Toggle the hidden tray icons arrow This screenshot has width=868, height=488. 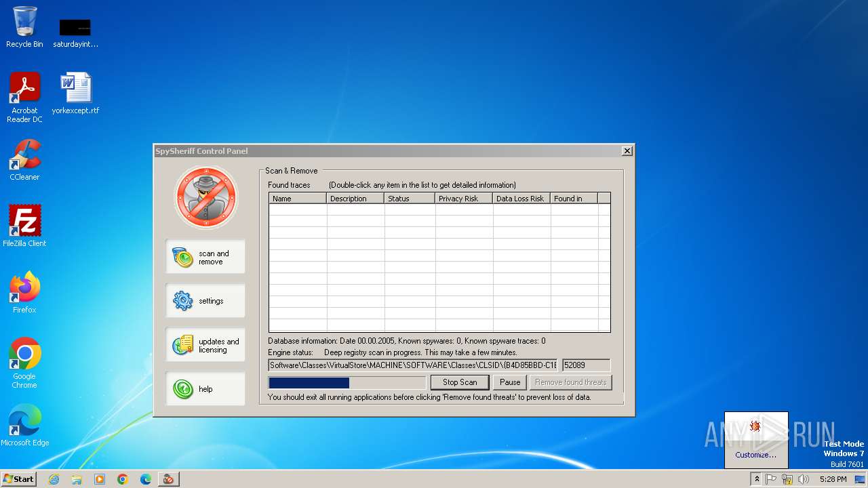click(x=757, y=479)
